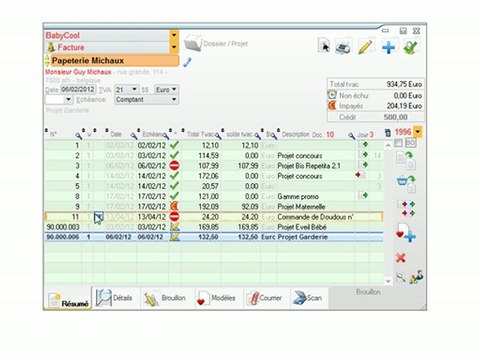The width and height of the screenshot is (480, 360).
Task: Click the Echéance column header
Action: pos(152,134)
